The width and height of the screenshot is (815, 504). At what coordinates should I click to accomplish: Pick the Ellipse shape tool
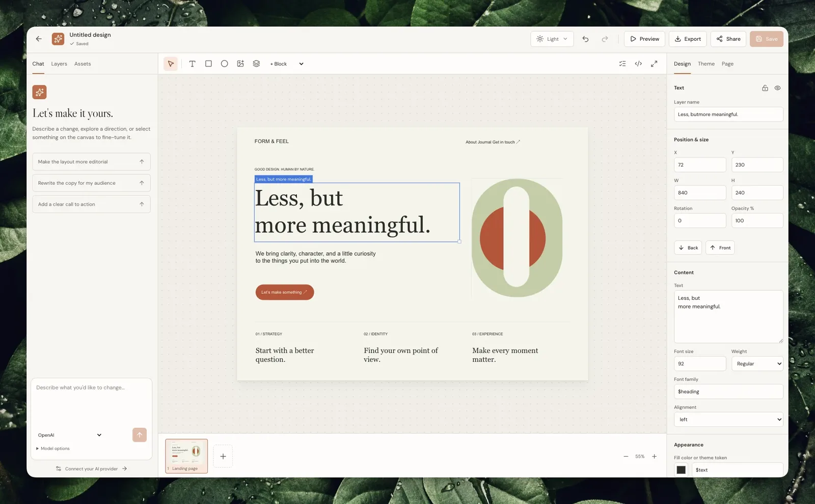(x=224, y=64)
